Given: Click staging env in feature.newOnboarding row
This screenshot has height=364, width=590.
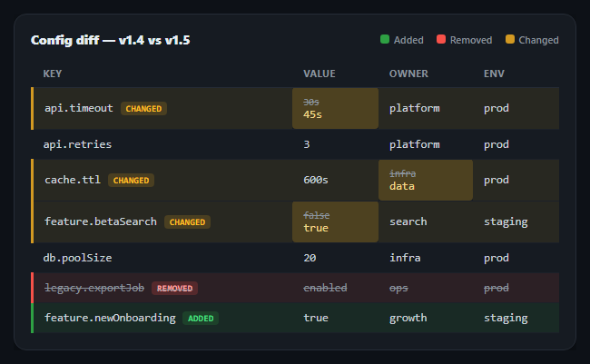Looking at the screenshot, I should (x=506, y=318).
